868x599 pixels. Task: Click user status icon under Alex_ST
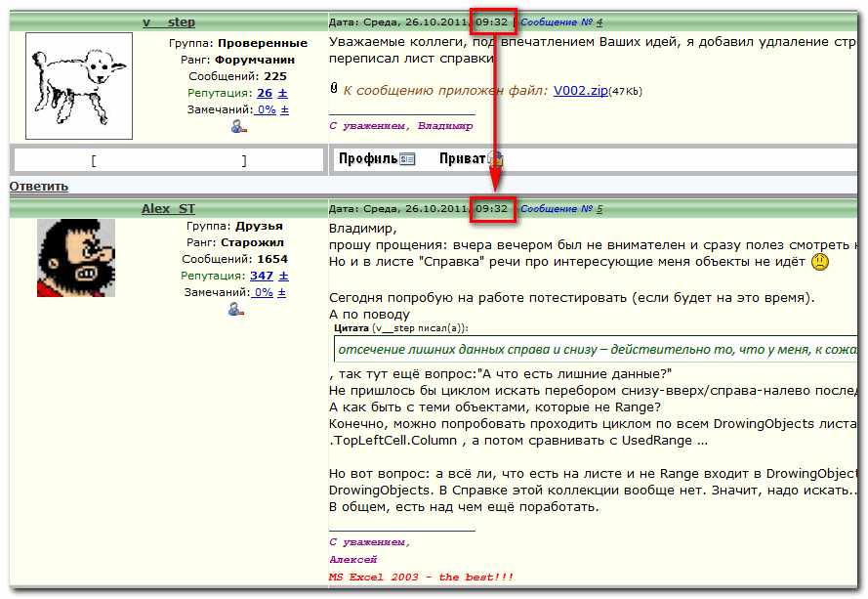(x=236, y=309)
